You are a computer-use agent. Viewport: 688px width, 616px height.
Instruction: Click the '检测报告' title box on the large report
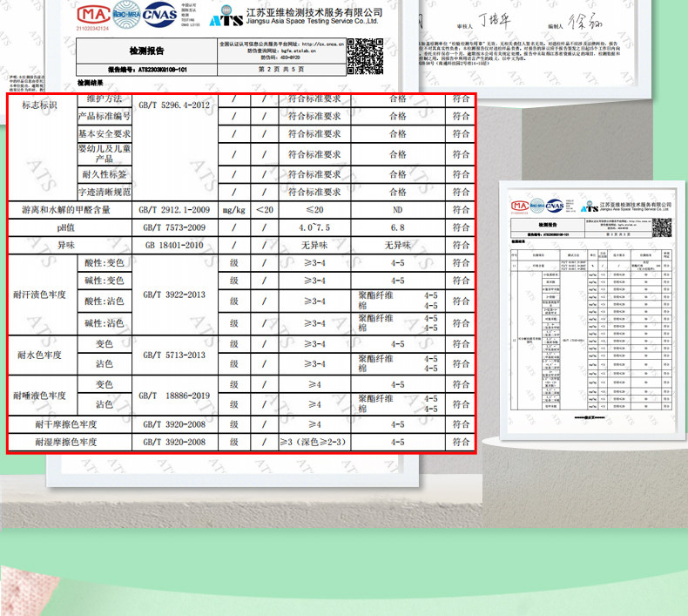(x=146, y=51)
